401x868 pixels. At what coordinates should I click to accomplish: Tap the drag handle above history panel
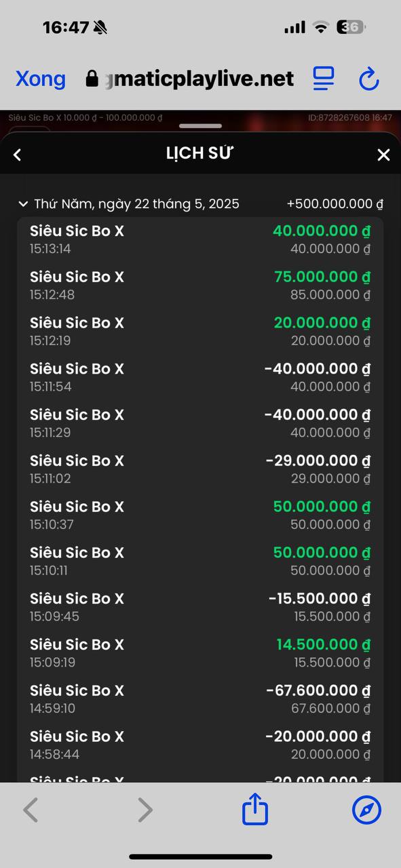200,126
